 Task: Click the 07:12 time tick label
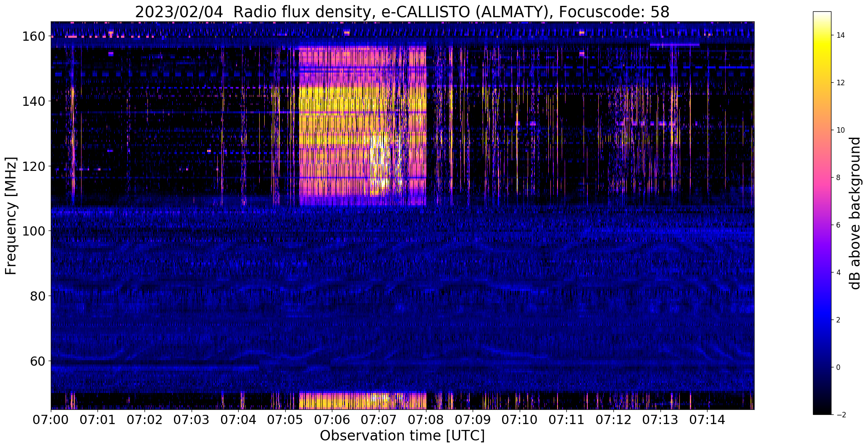[614, 419]
